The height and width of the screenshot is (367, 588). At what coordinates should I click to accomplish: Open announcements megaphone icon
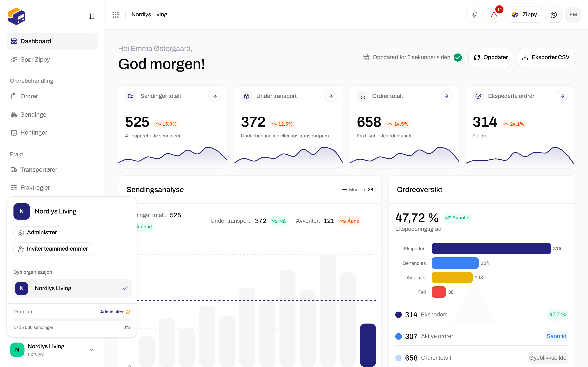pos(474,15)
